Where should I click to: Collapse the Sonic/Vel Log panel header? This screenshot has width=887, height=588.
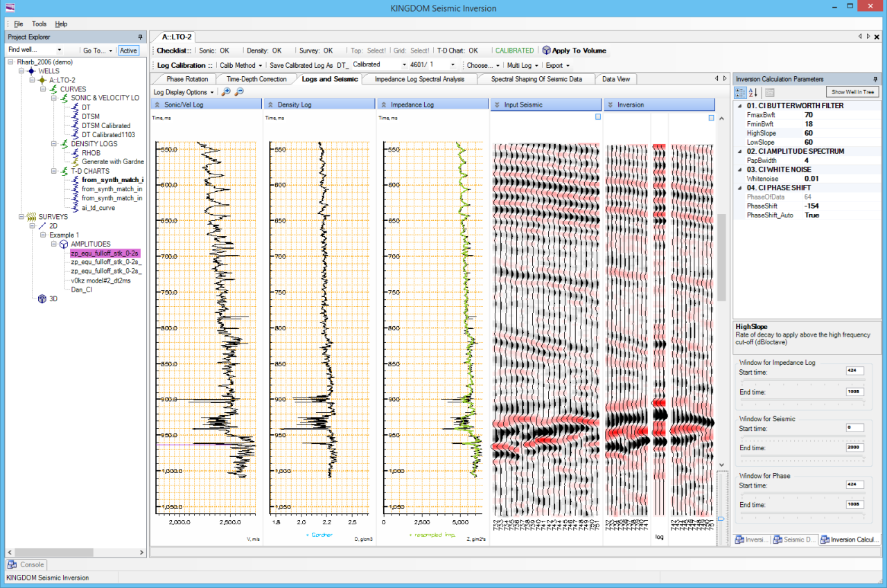point(157,105)
